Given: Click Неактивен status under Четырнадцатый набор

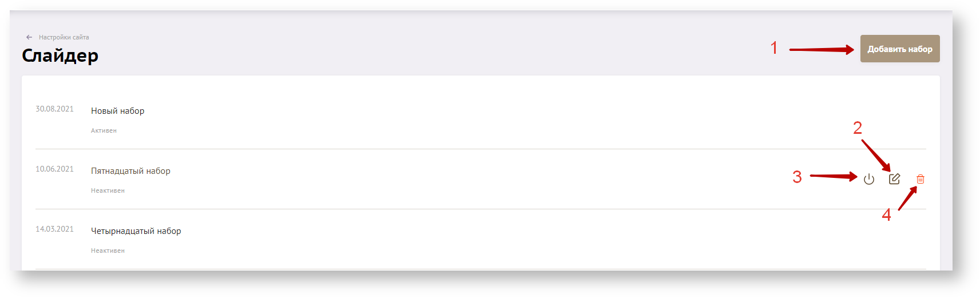Looking at the screenshot, I should coord(108,251).
